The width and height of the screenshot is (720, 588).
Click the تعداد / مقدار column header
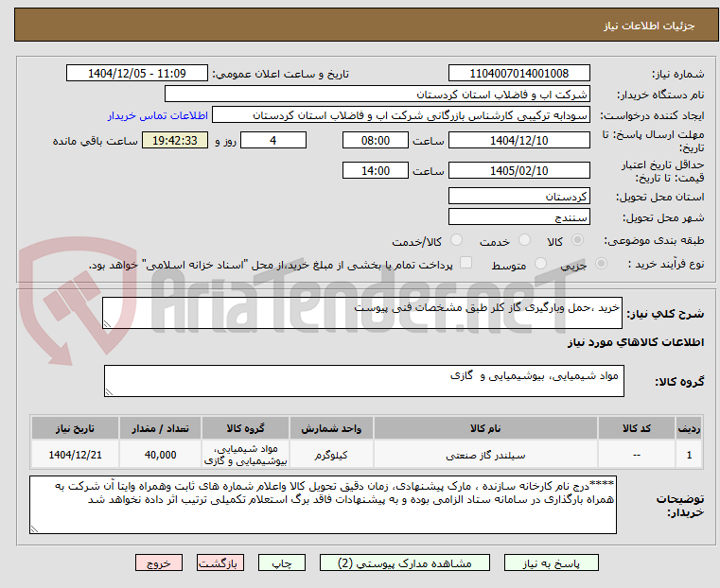point(160,428)
